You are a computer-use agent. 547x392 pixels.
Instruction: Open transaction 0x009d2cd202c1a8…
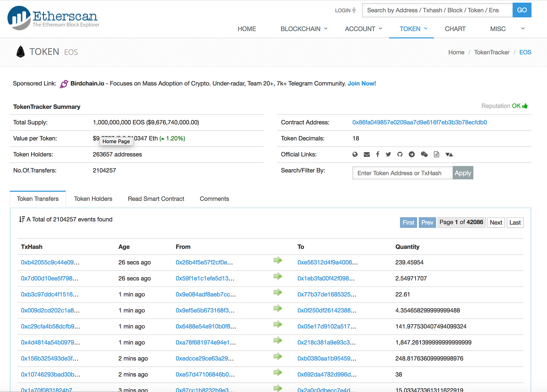coord(50,311)
